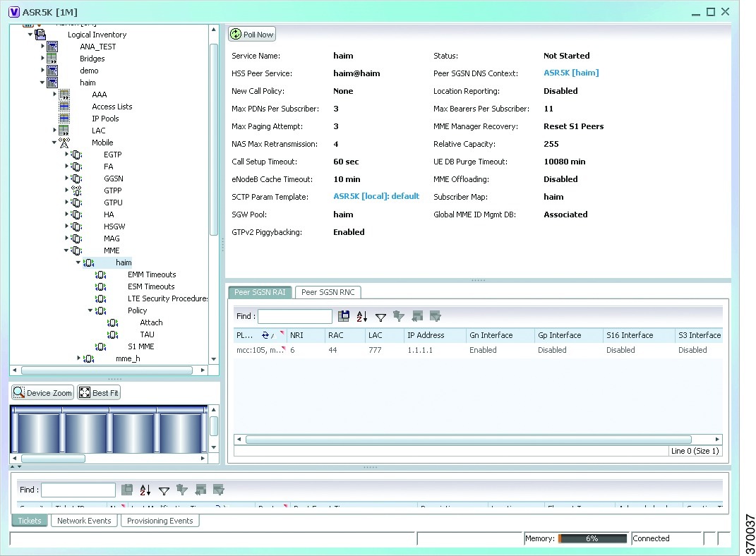
Task: Sort by the Gn Interface column header
Action: click(x=500, y=335)
